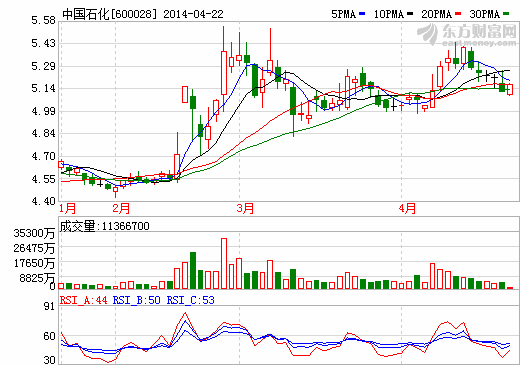The width and height of the screenshot is (520, 365).
Task: Click the eastmoney.com watermark URL text
Action: click(479, 43)
